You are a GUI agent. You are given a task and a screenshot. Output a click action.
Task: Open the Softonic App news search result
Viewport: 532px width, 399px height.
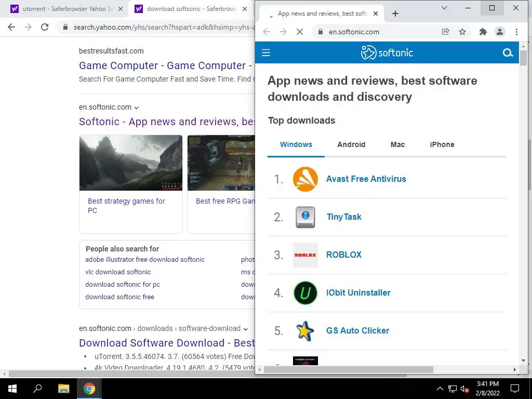[x=167, y=122]
